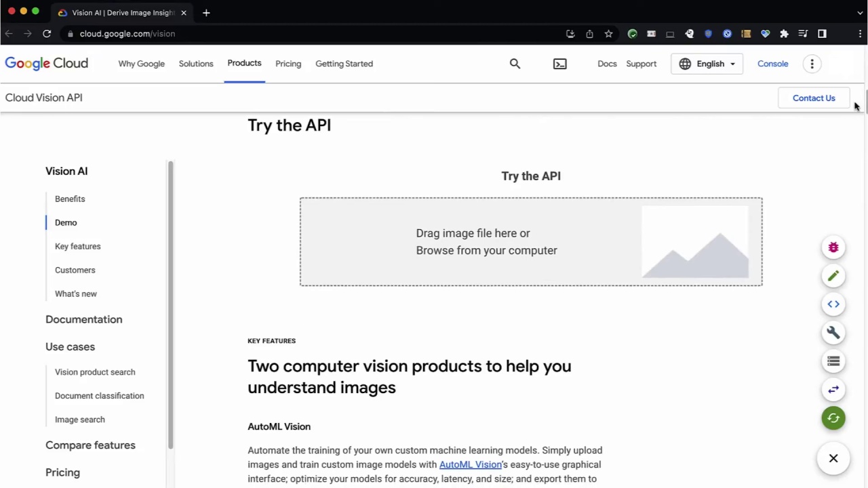Click the swap arrows tool icon
This screenshot has width=868, height=488.
pyautogui.click(x=833, y=389)
